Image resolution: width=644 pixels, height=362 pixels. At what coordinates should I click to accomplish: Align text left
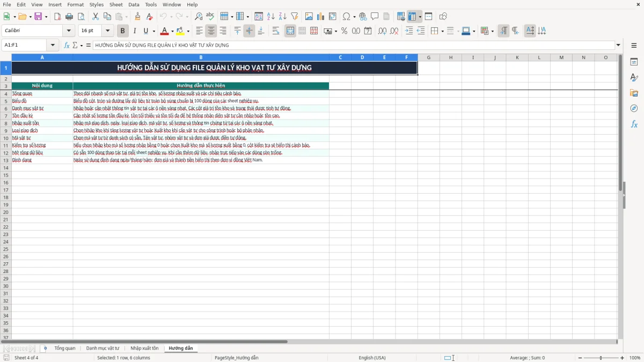tap(199, 31)
